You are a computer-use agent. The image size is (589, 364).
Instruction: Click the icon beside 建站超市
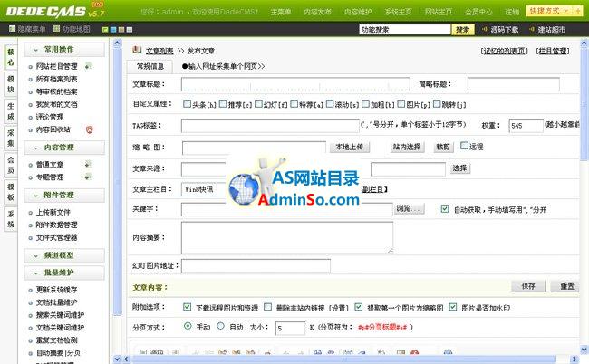click(x=532, y=29)
